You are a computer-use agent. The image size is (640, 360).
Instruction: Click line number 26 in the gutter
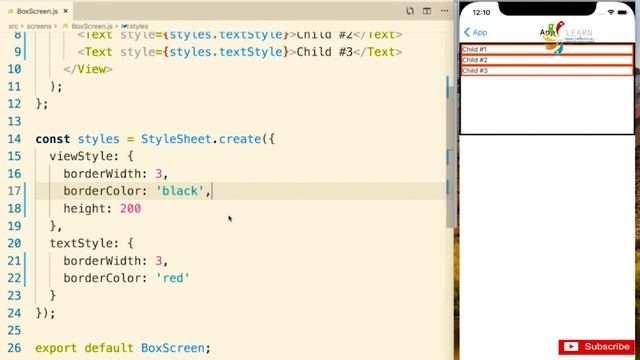point(14,348)
